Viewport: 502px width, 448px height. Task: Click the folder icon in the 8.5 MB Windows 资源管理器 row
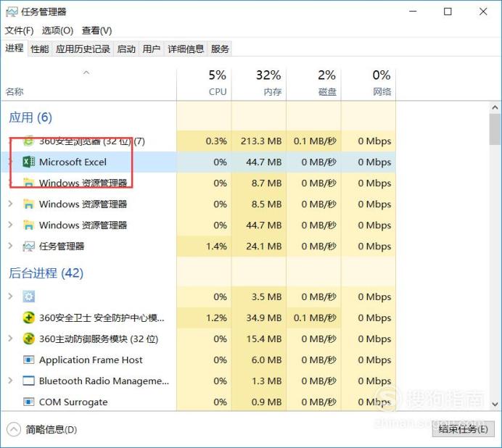(28, 204)
